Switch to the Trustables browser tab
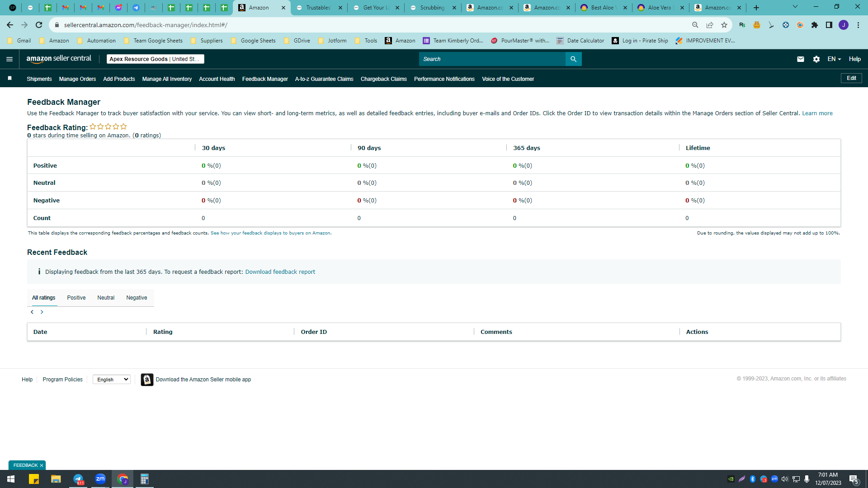 (x=319, y=8)
